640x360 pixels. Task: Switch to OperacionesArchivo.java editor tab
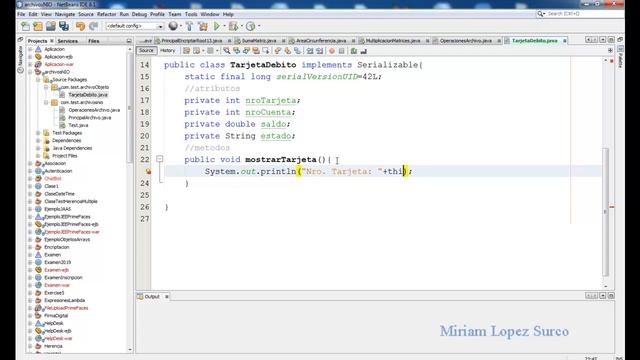pos(465,41)
